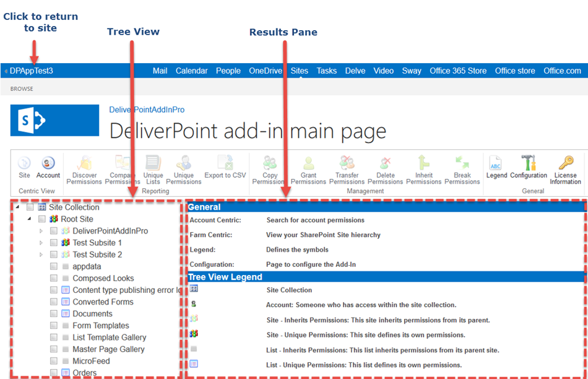Open Sway in the top bar
The height and width of the screenshot is (379, 588).
pyautogui.click(x=412, y=71)
